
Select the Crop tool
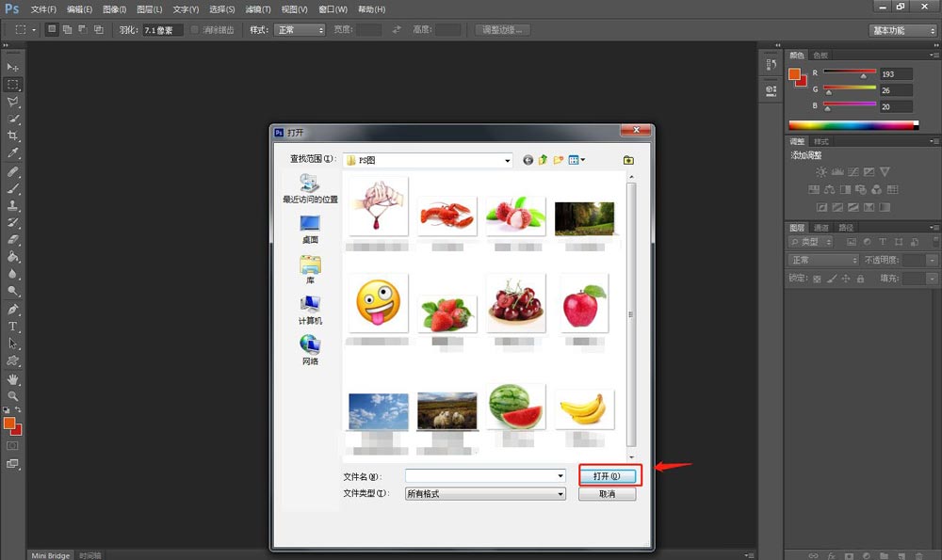coord(12,135)
